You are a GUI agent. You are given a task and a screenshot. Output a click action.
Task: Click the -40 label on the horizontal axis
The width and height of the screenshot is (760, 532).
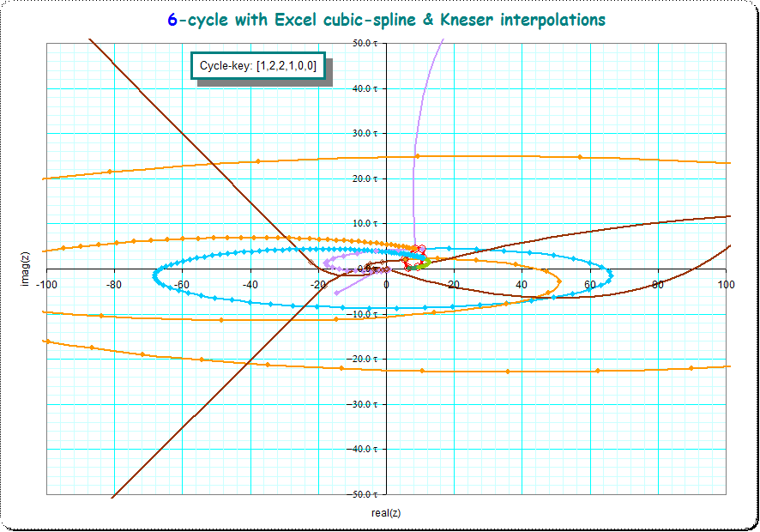click(x=250, y=284)
